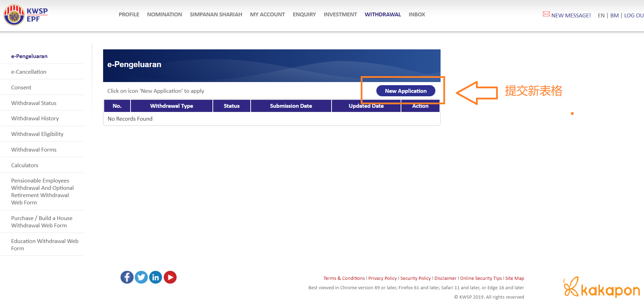Click the Submission Date column header
Image resolution: width=644 pixels, height=300 pixels.
(x=291, y=106)
